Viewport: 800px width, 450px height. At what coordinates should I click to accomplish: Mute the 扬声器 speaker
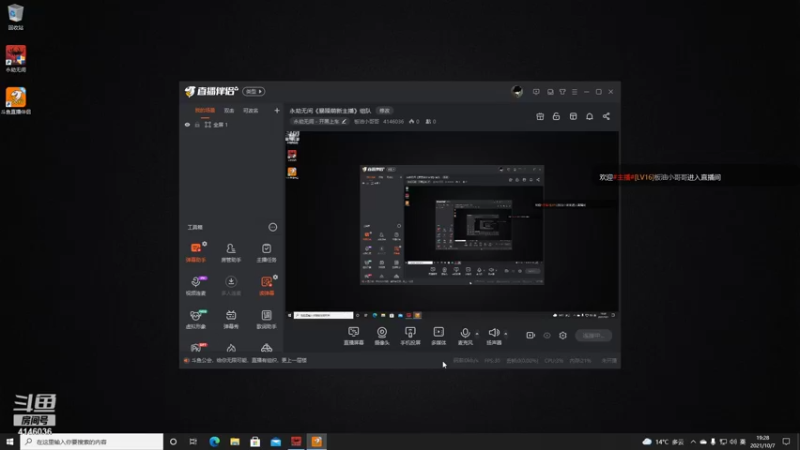pyautogui.click(x=493, y=336)
